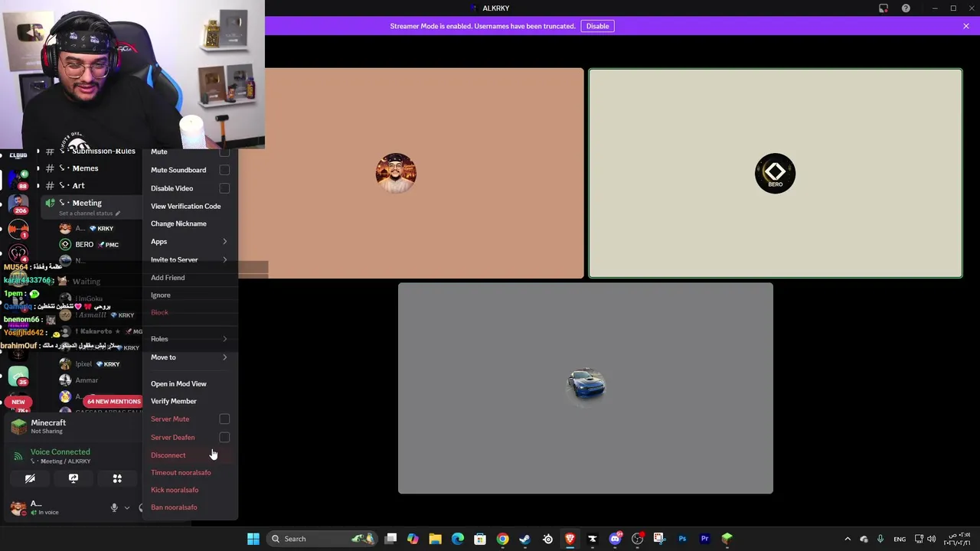The image size is (980, 551).
Task: Click the Help question mark icon
Action: pos(906,8)
